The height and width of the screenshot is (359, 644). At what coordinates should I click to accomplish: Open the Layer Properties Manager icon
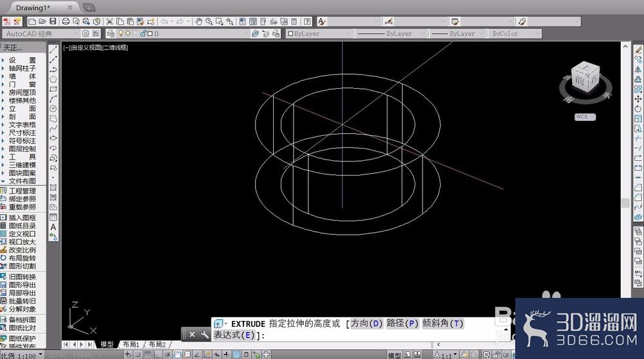click(x=111, y=33)
